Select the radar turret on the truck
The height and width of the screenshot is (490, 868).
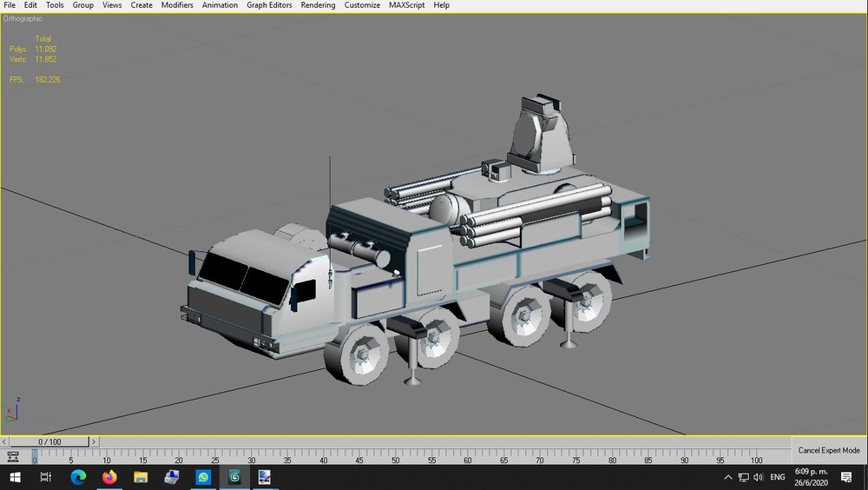pos(542,136)
